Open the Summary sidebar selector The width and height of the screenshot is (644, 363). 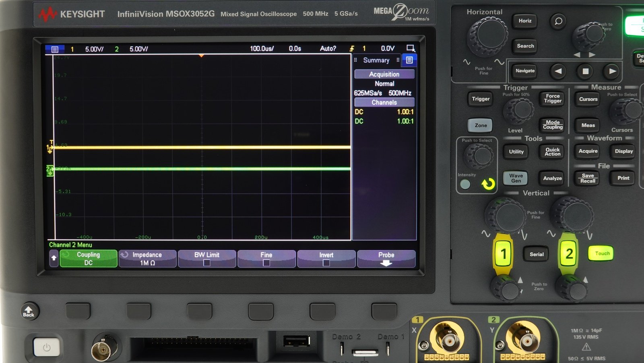coord(376,60)
